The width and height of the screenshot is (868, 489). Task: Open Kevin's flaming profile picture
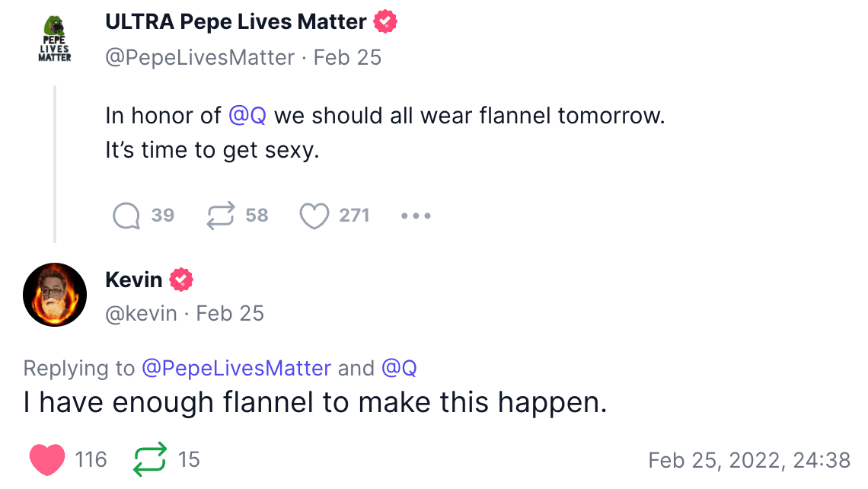pyautogui.click(x=55, y=295)
